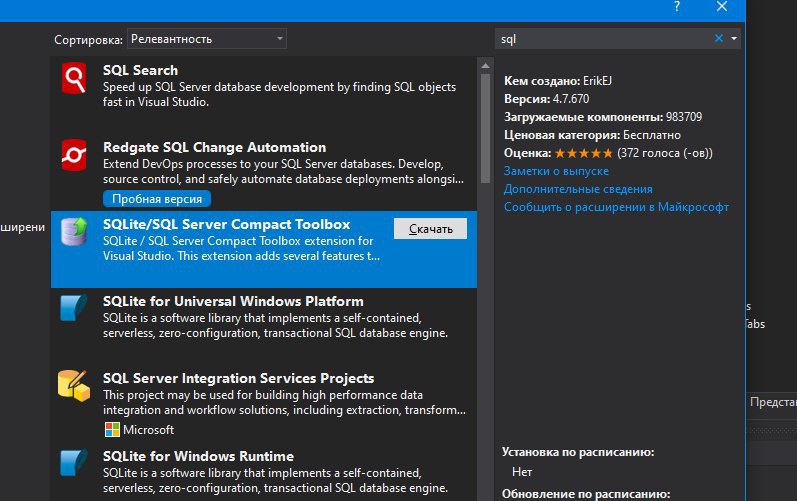
Task: Select SQLite for Universal Windows Platform title
Action: (x=233, y=301)
